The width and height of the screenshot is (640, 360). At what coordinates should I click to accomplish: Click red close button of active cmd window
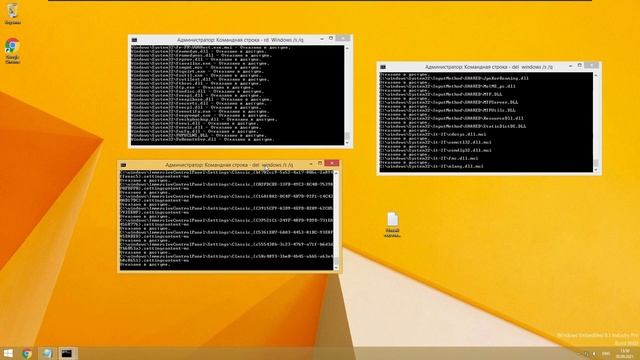pos(332,163)
